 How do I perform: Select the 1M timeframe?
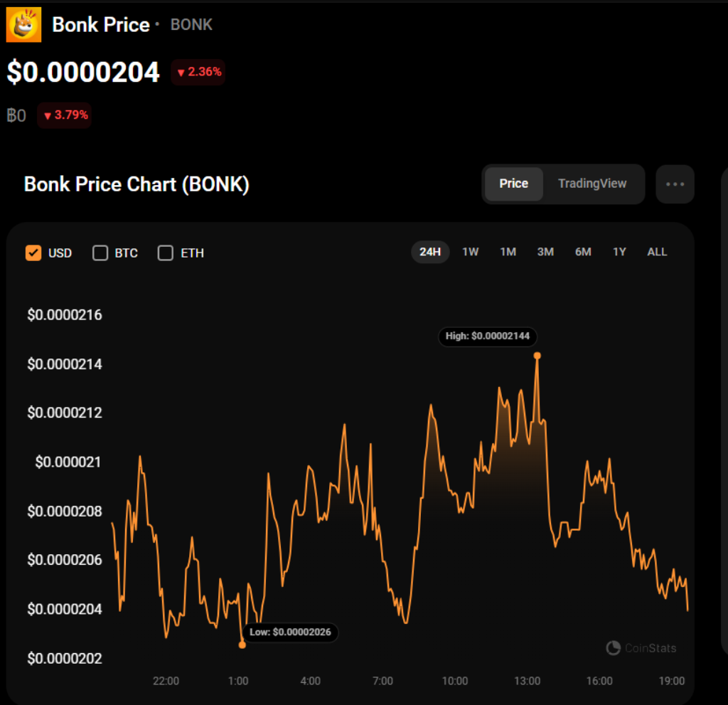pyautogui.click(x=508, y=252)
